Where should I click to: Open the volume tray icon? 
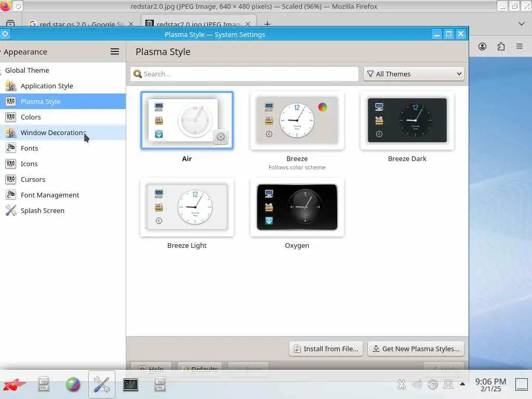[x=417, y=384]
